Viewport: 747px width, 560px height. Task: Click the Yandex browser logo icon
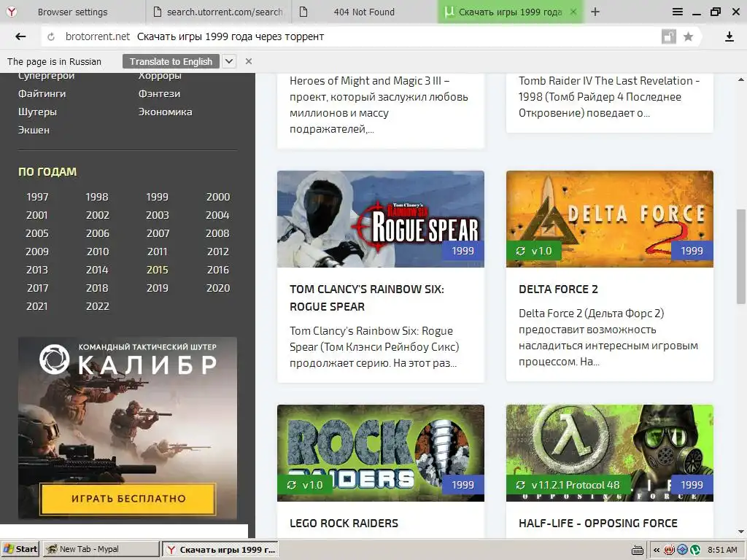click(x=12, y=12)
